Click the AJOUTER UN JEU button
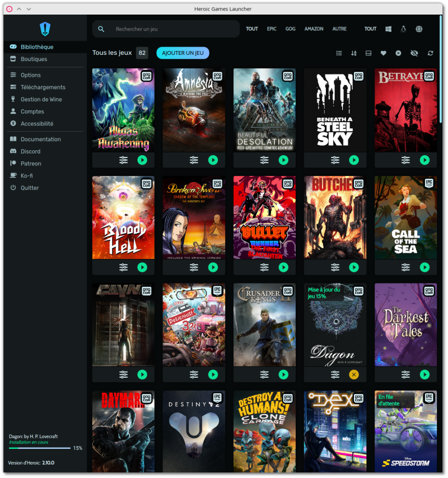Viewport: 448px width, 478px height. tap(183, 53)
